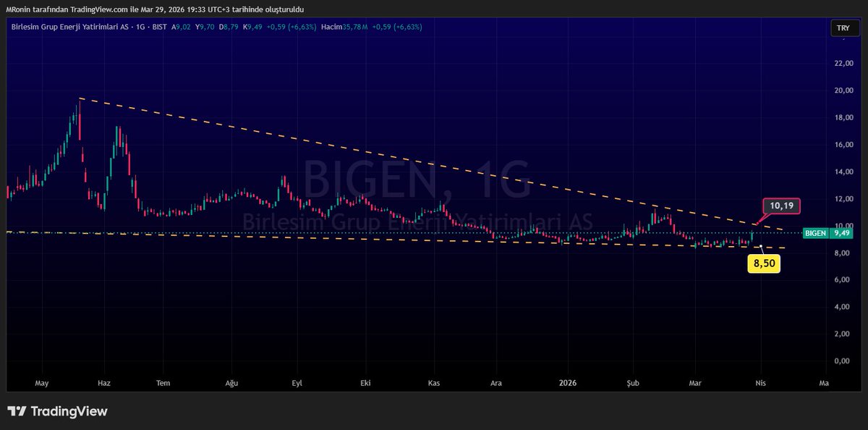The width and height of the screenshot is (868, 430).
Task: Click the 10,00 price axis label
Action: (x=843, y=226)
